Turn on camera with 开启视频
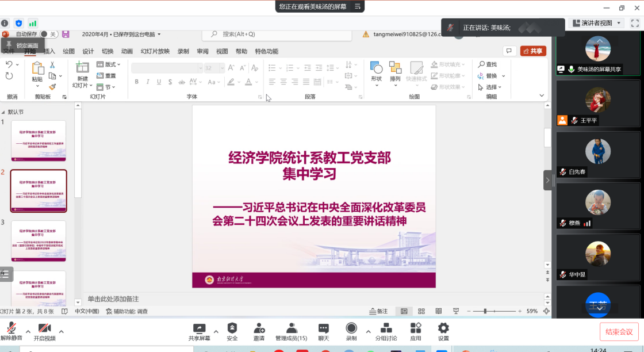This screenshot has height=352, width=644. coord(44,331)
